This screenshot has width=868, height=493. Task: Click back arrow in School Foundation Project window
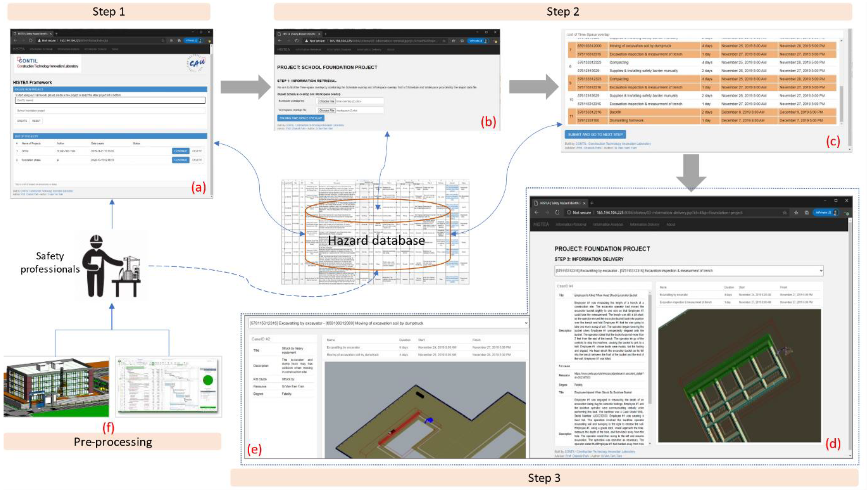[x=280, y=41]
